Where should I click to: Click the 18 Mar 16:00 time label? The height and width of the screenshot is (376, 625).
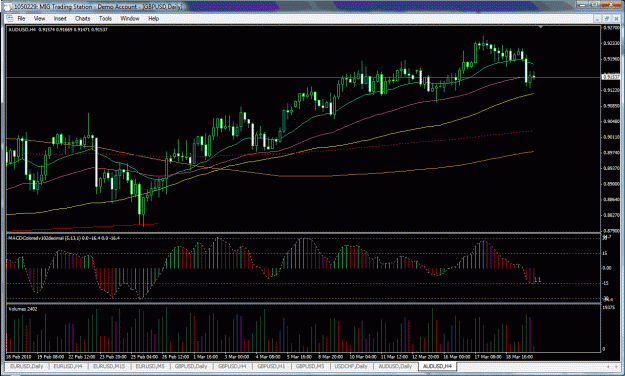pos(520,357)
